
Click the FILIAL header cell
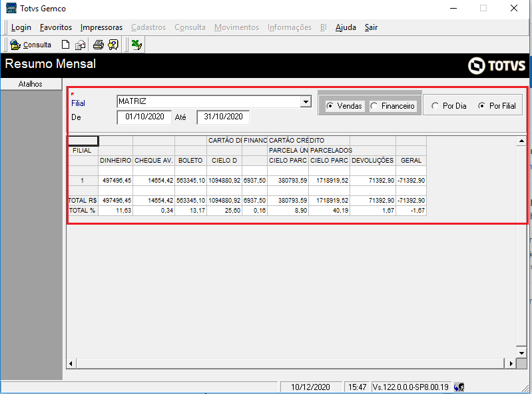tap(82, 151)
